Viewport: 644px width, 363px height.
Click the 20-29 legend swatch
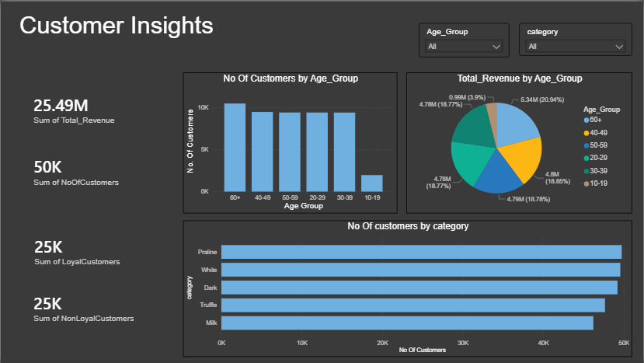(x=587, y=159)
